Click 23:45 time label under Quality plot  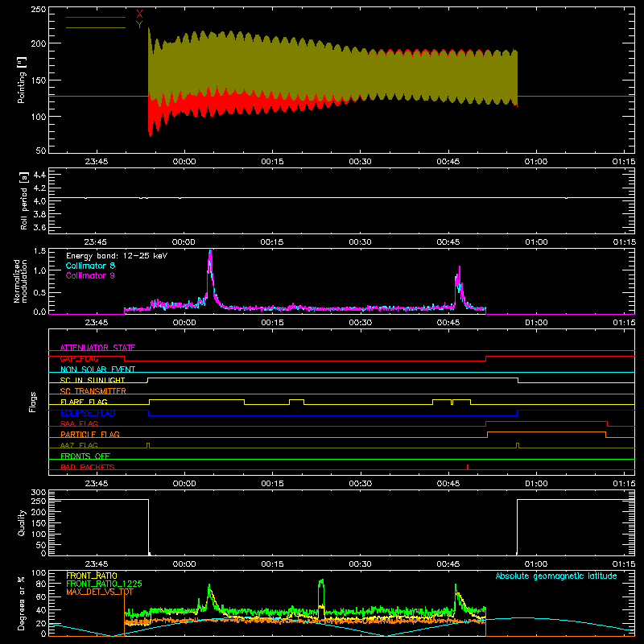point(97,564)
